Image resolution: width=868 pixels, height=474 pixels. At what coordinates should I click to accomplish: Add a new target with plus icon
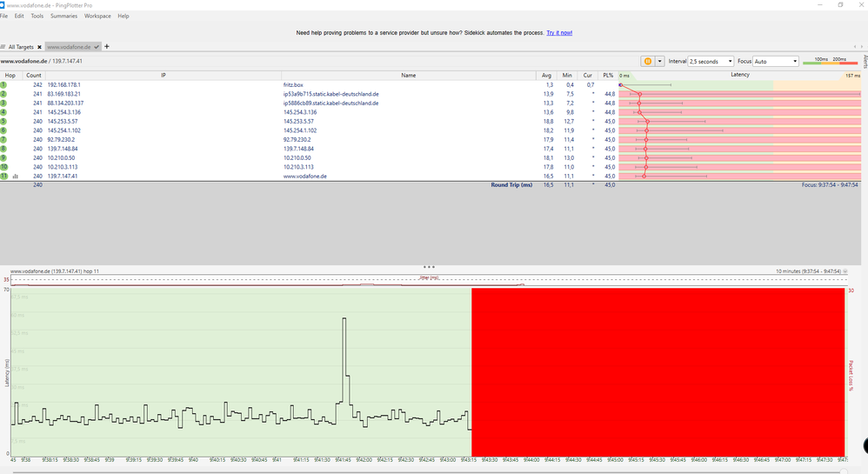[107, 46]
